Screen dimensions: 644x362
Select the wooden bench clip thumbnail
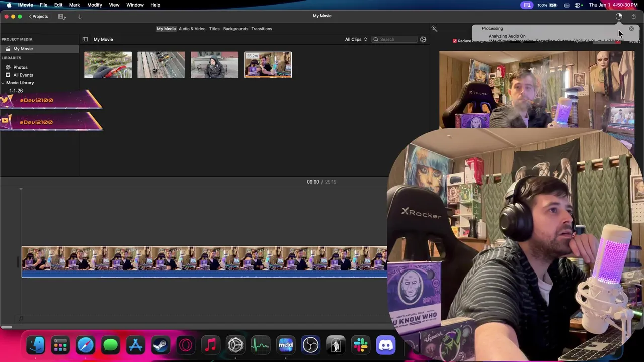point(161,65)
